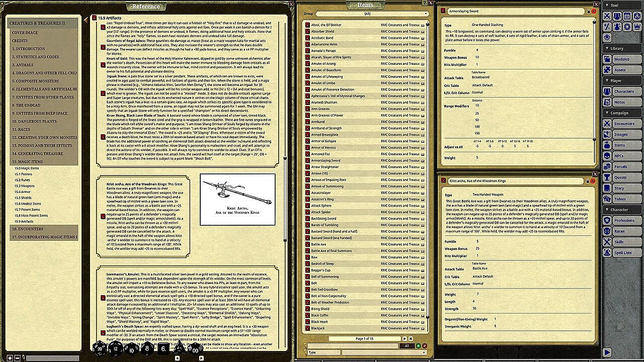Click the red link icon beside Abrol, the Elf Drinker

[307, 25]
